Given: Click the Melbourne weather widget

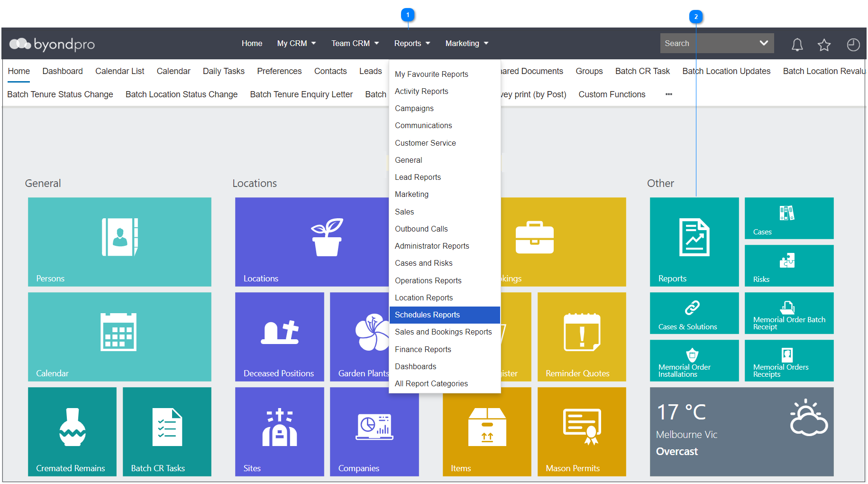Looking at the screenshot, I should pos(741,431).
